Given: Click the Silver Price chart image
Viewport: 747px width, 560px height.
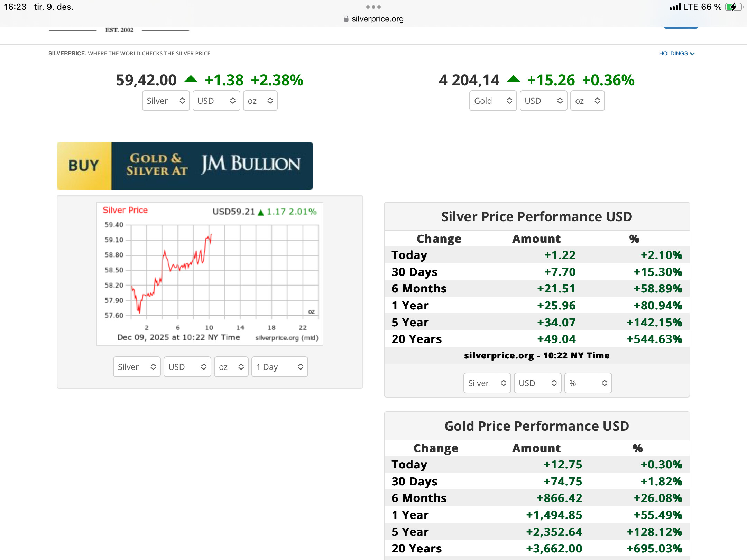Looking at the screenshot, I should 210,274.
